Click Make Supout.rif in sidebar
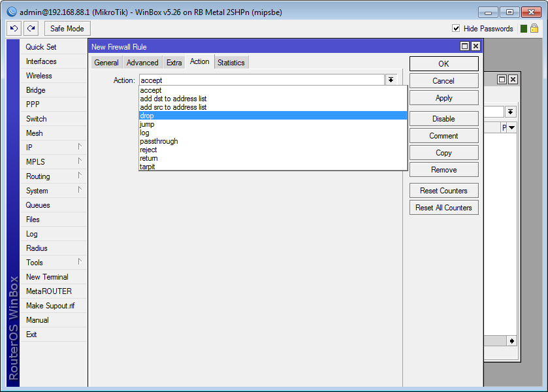The width and height of the screenshot is (548, 392). point(54,306)
